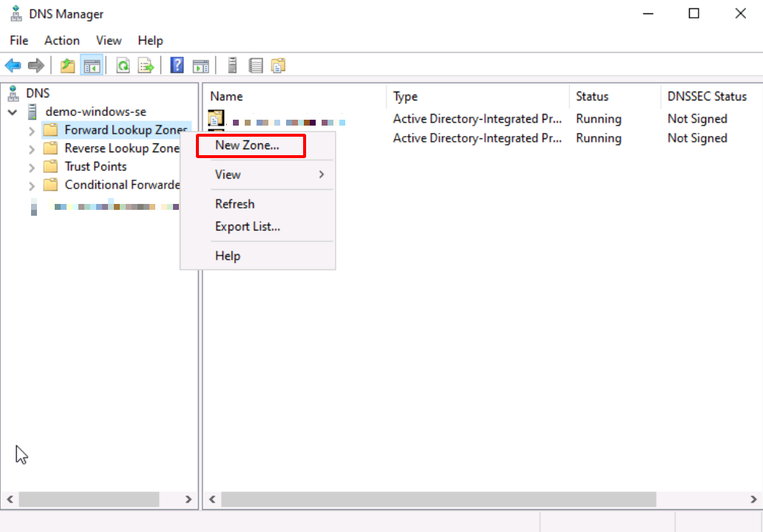Screen dimensions: 763x532
Task: Click right pane horizontal scrollbar thumb
Action: [438, 499]
